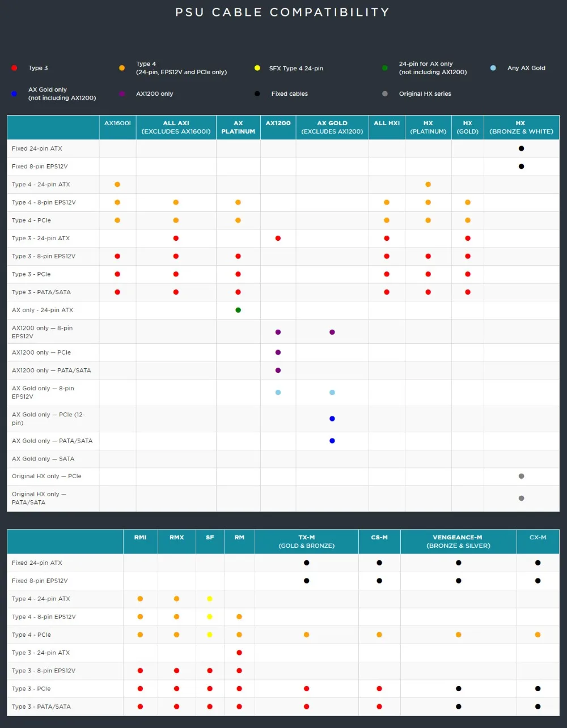Select the TX-M (GOLD & BRONZE) column header
This screenshot has width=567, height=728.
pos(307,542)
